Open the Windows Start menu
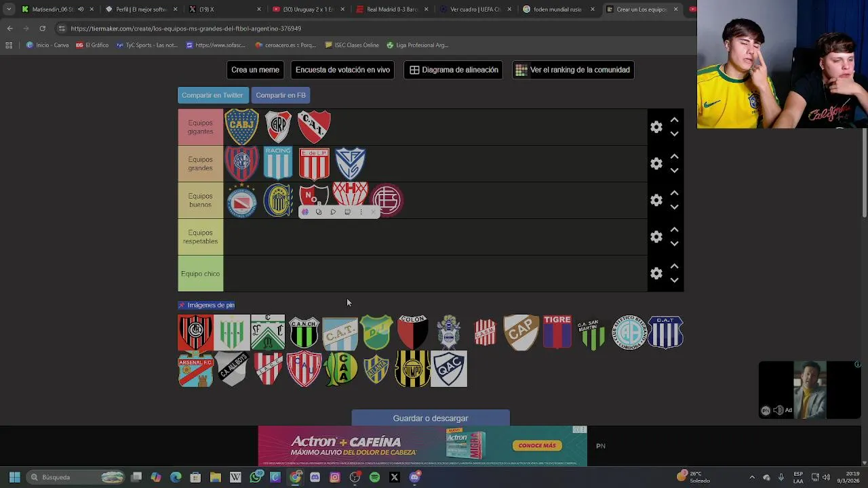 tap(14, 477)
